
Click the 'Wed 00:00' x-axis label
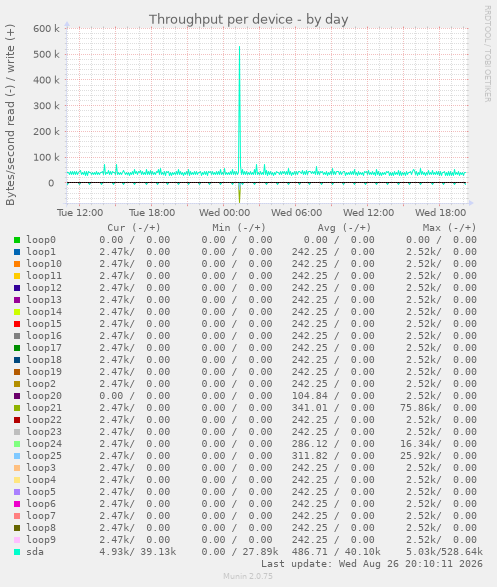pos(224,213)
